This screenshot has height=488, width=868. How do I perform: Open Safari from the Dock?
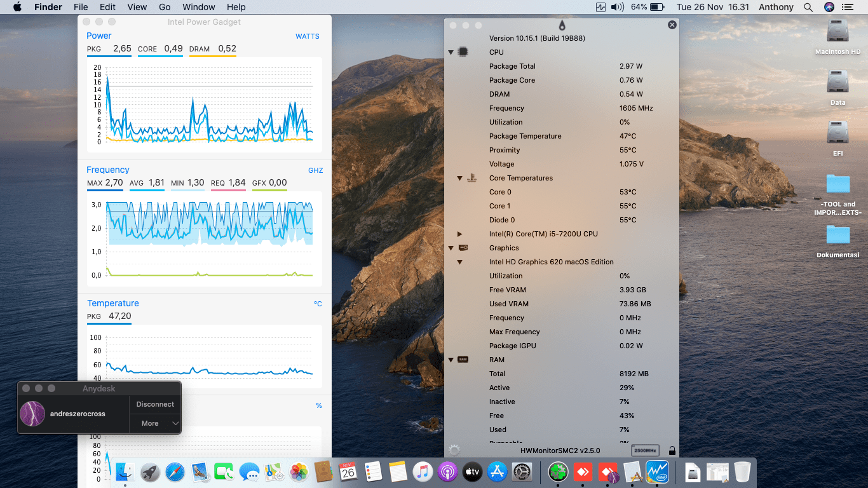(175, 472)
